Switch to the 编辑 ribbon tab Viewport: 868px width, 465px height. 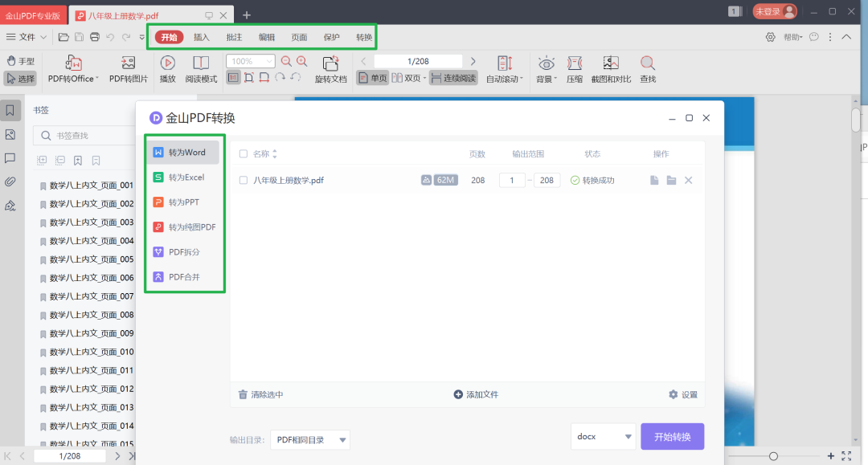267,37
